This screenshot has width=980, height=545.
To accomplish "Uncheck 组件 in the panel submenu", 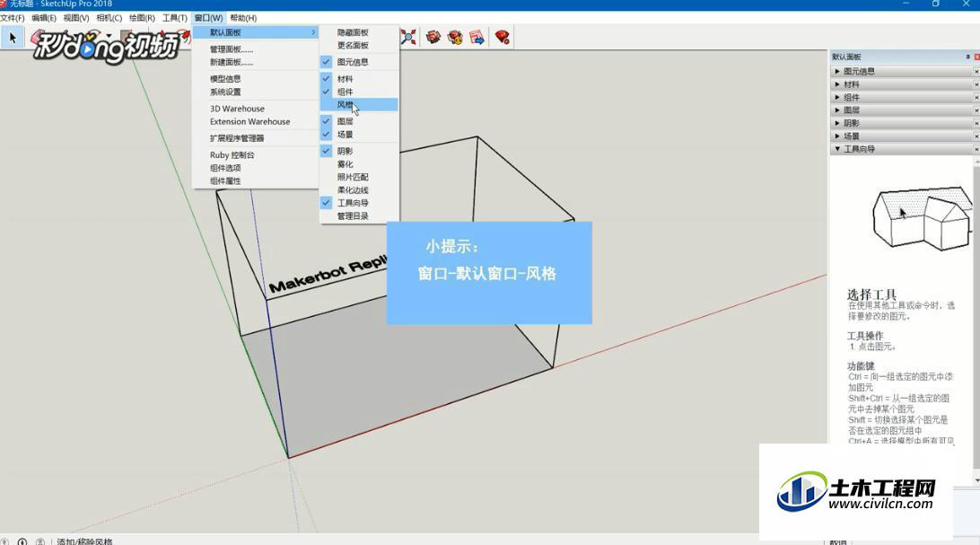I will tap(359, 92).
